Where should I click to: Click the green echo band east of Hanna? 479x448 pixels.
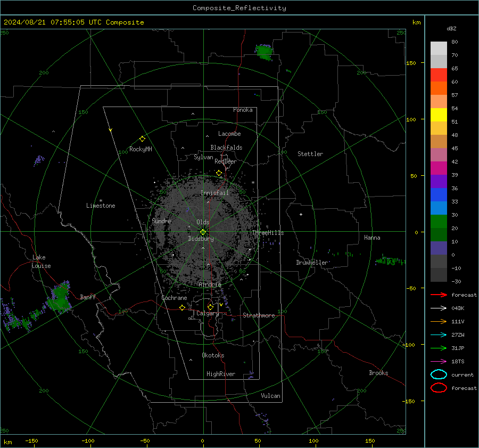click(x=391, y=260)
